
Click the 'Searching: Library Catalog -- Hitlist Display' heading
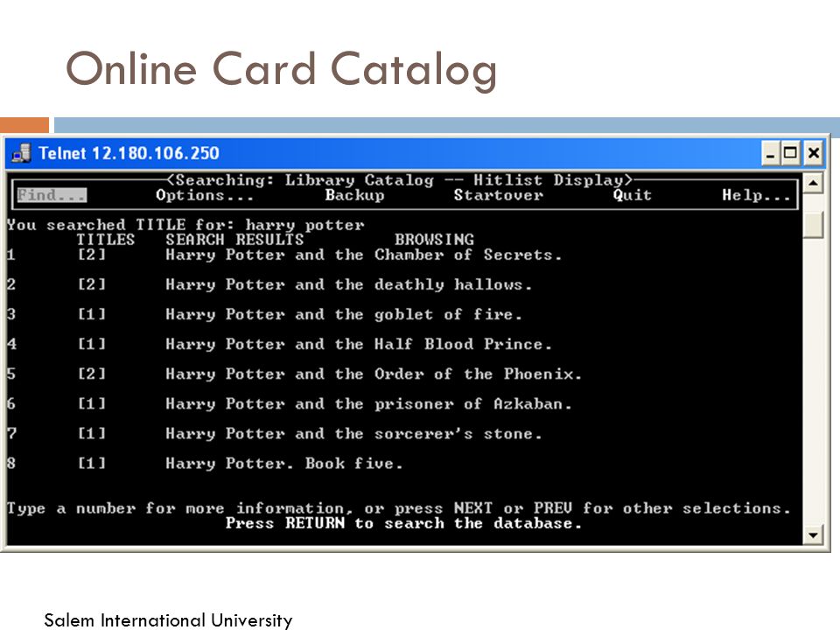click(x=400, y=180)
